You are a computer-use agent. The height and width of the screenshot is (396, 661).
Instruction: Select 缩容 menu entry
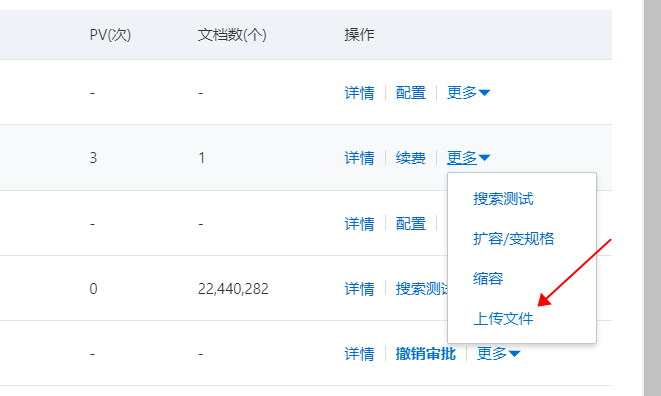pyautogui.click(x=488, y=278)
